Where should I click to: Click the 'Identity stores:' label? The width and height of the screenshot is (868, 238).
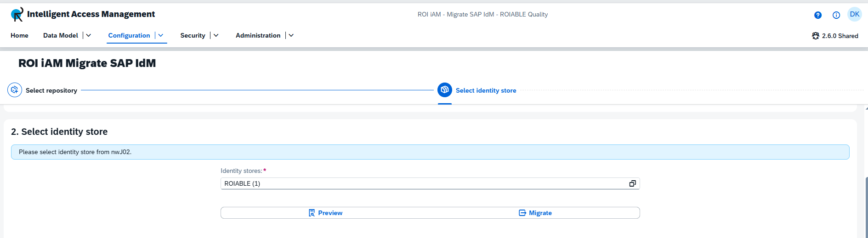241,171
